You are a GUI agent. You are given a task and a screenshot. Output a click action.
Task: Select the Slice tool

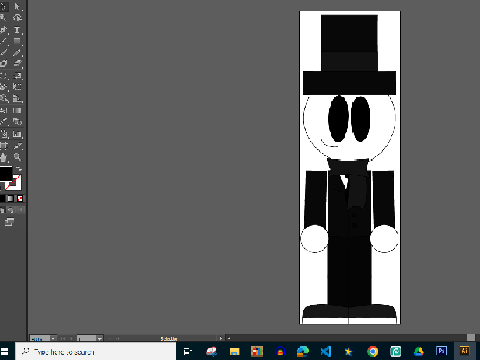point(17,146)
